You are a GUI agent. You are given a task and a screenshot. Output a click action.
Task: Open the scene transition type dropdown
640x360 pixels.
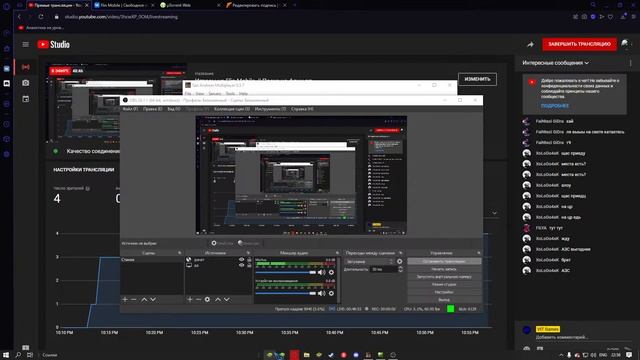click(x=370, y=262)
